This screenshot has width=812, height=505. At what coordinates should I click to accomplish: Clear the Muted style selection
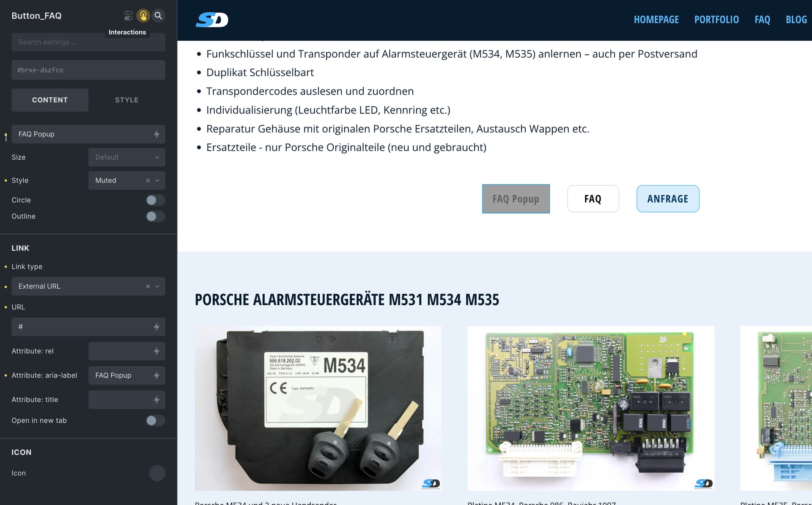coord(148,180)
